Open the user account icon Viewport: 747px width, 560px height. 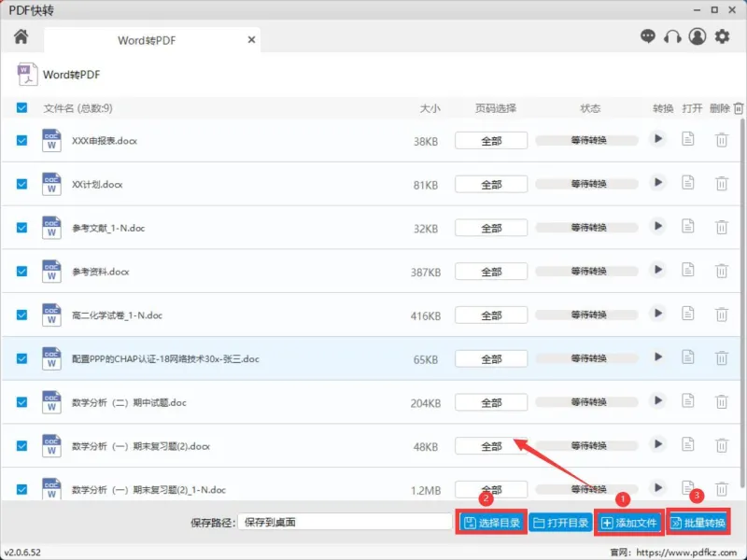coord(697,36)
